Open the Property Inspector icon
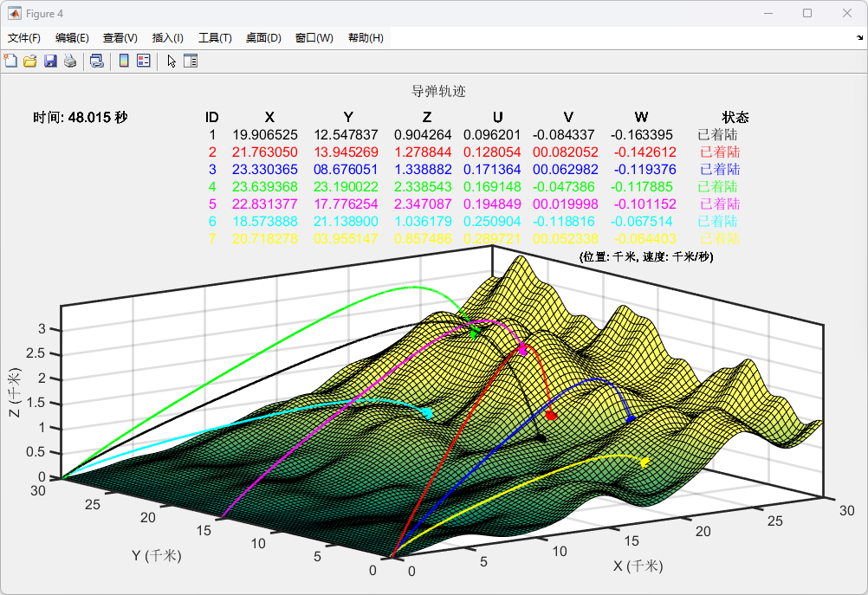This screenshot has height=595, width=868. (x=191, y=61)
